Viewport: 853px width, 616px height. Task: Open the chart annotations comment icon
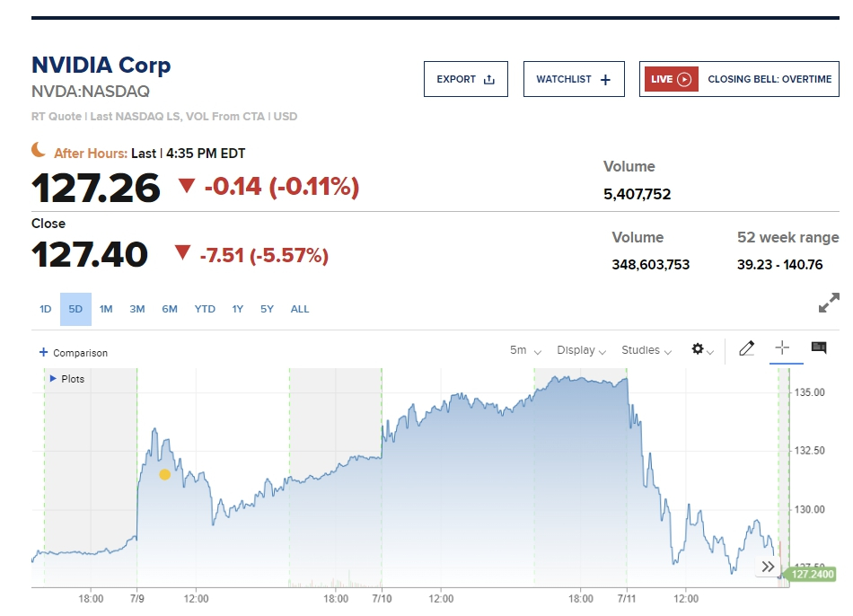coord(819,348)
